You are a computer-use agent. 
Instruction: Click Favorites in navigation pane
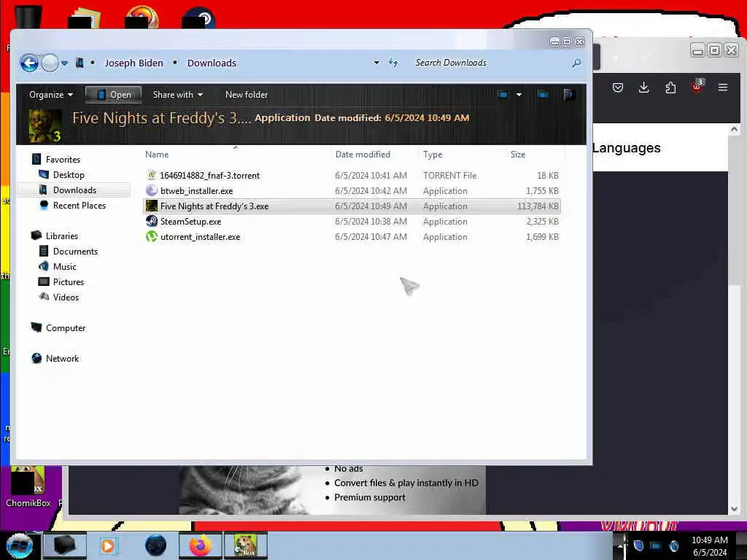63,160
